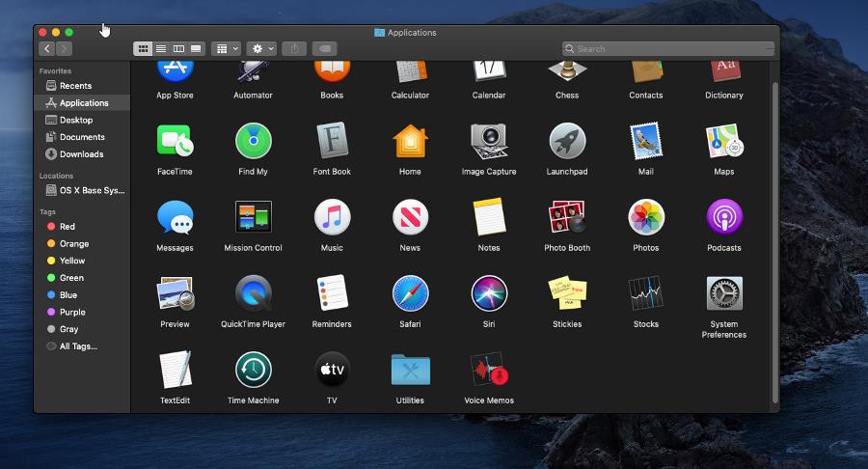This screenshot has width=868, height=469.
Task: Switch to list view
Action: pyautogui.click(x=160, y=48)
